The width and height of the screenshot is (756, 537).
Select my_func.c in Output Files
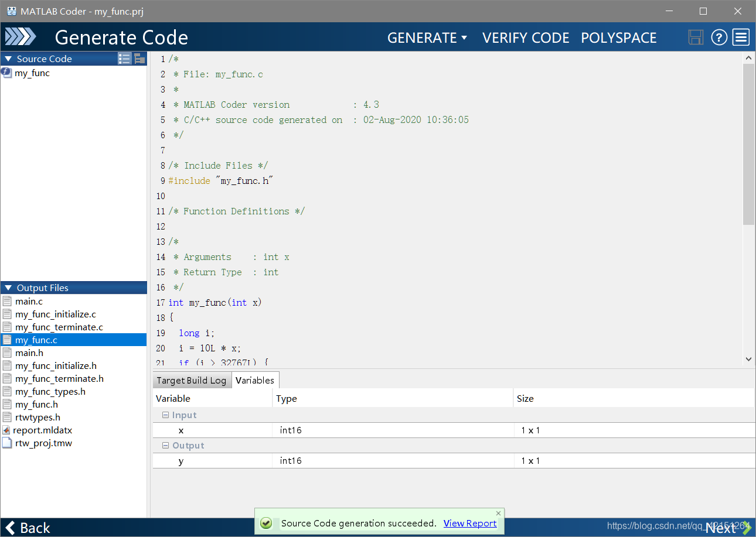[x=73, y=340]
